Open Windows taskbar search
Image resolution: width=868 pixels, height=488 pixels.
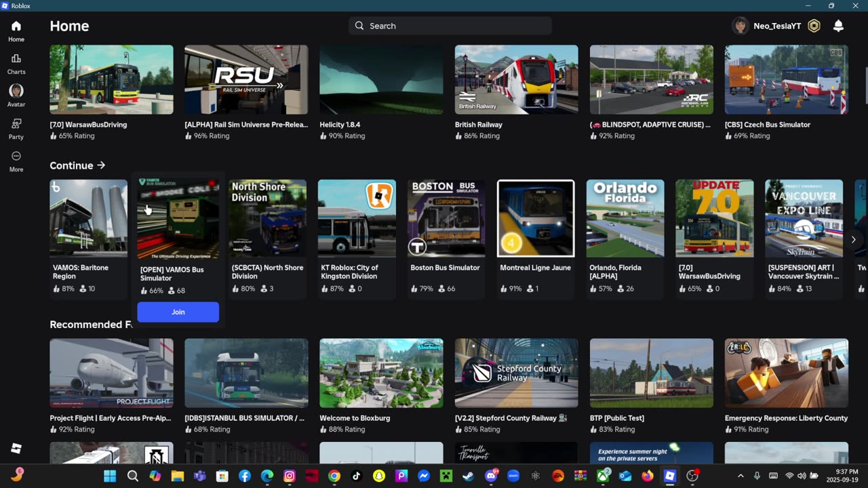[x=133, y=476]
